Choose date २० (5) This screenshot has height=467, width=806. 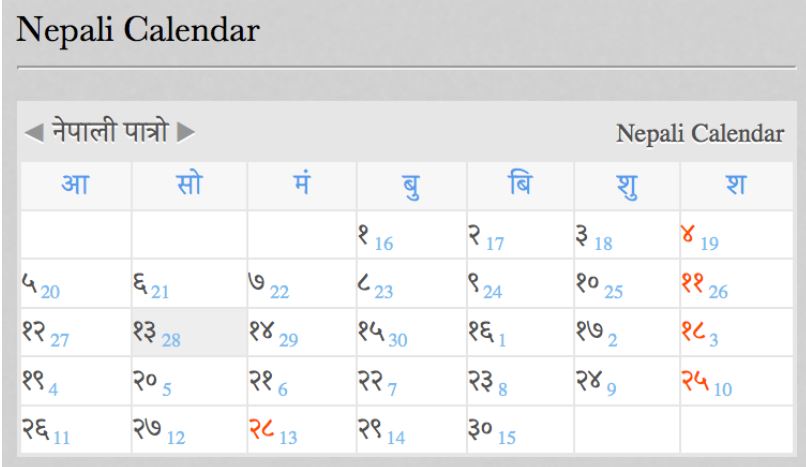coord(189,381)
